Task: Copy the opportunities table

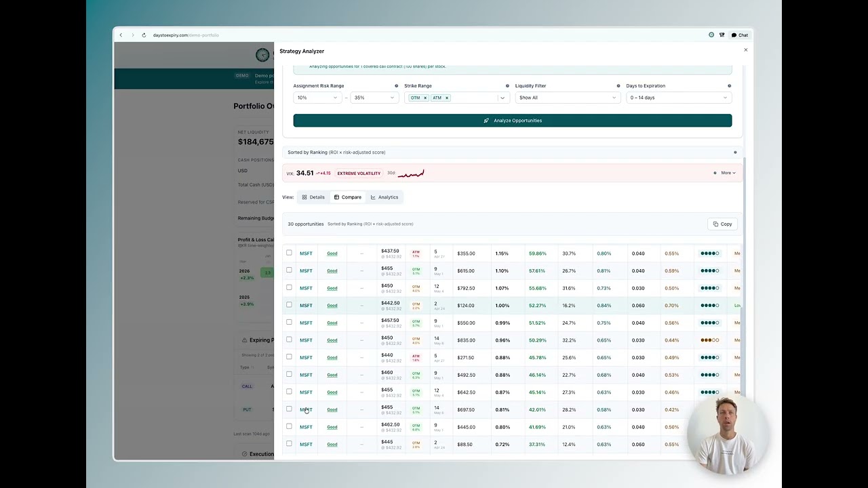Action: point(722,224)
